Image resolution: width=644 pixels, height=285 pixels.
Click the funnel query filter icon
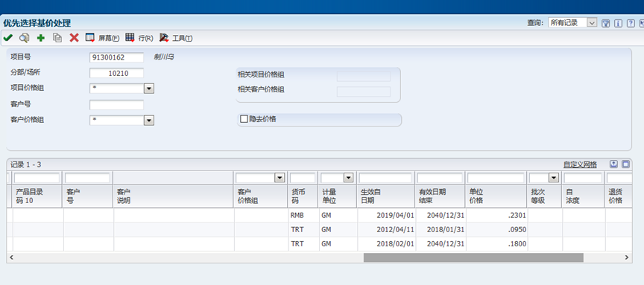[605, 23]
